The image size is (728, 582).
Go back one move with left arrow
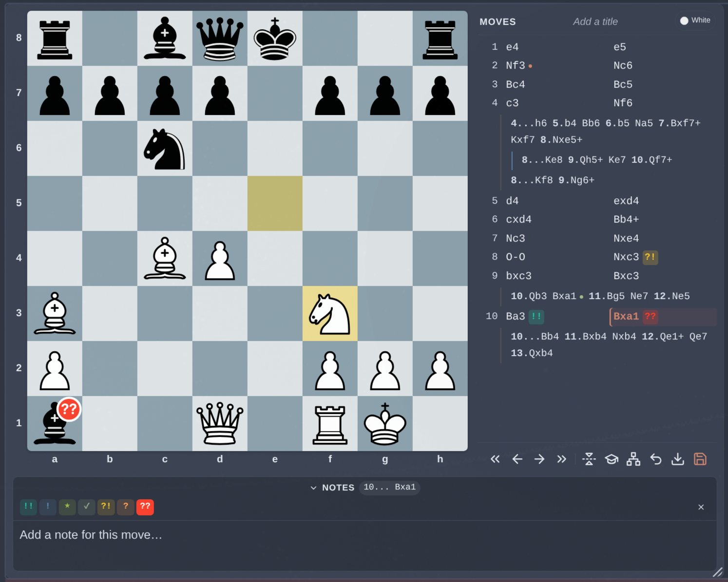click(x=517, y=459)
